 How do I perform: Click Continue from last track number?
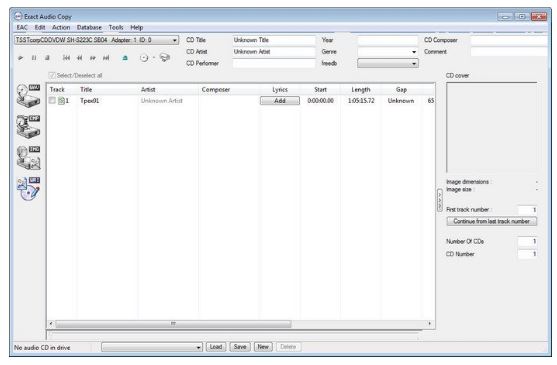point(492,221)
